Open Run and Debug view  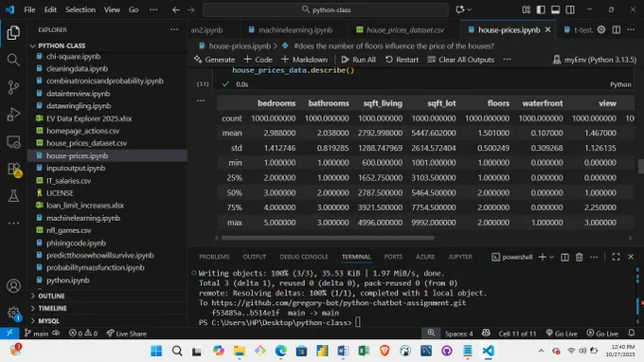tap(13, 115)
